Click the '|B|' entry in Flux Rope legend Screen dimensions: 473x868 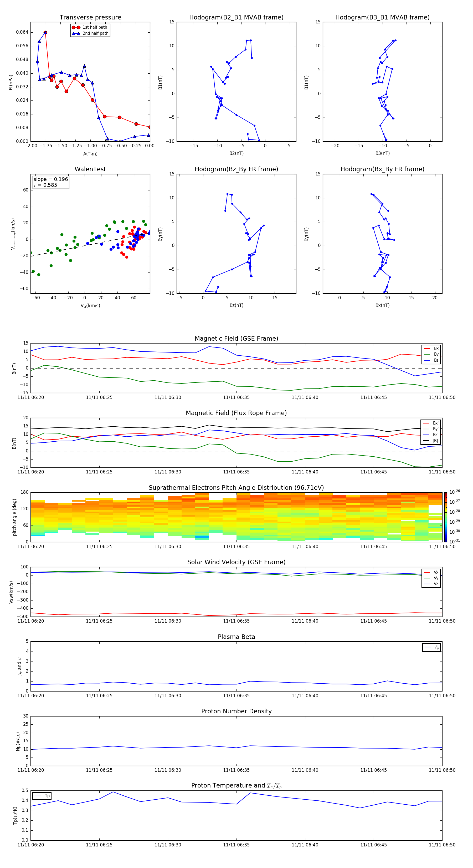coord(431,441)
